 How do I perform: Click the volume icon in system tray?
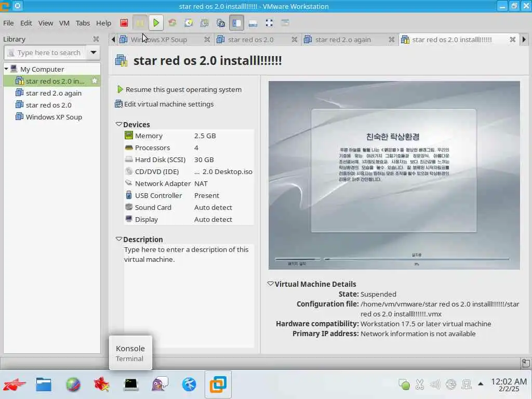[x=435, y=384]
